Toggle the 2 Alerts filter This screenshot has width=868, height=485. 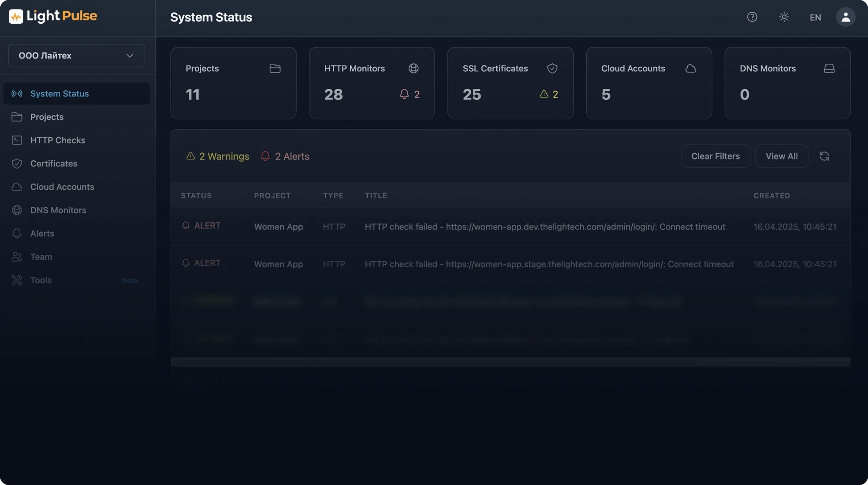[x=285, y=157]
